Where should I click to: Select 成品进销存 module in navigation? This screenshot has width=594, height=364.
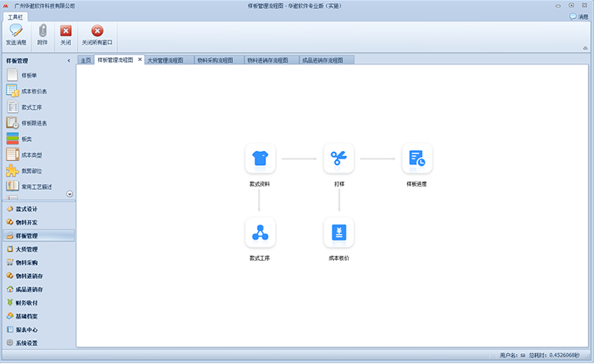(39, 289)
